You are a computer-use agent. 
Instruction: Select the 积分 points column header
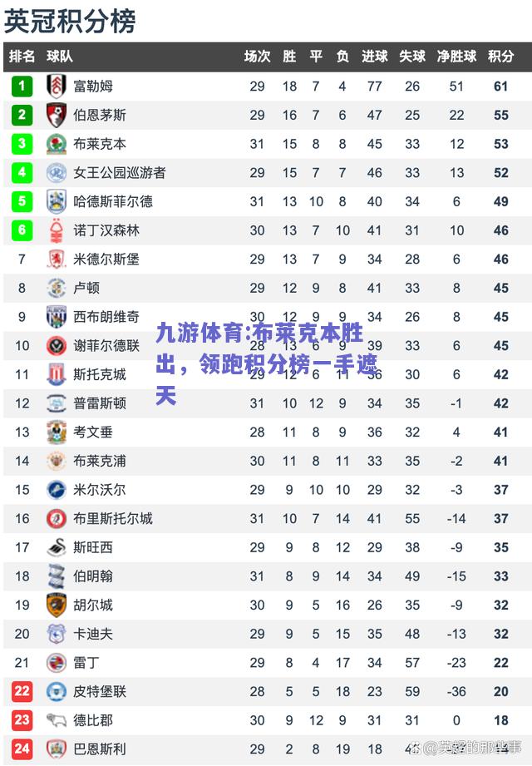pyautogui.click(x=500, y=57)
